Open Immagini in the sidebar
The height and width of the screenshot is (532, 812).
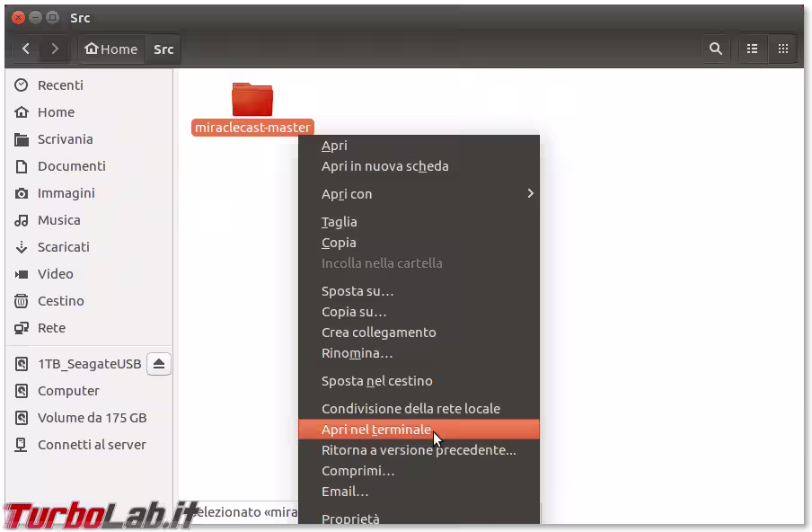pos(89,192)
